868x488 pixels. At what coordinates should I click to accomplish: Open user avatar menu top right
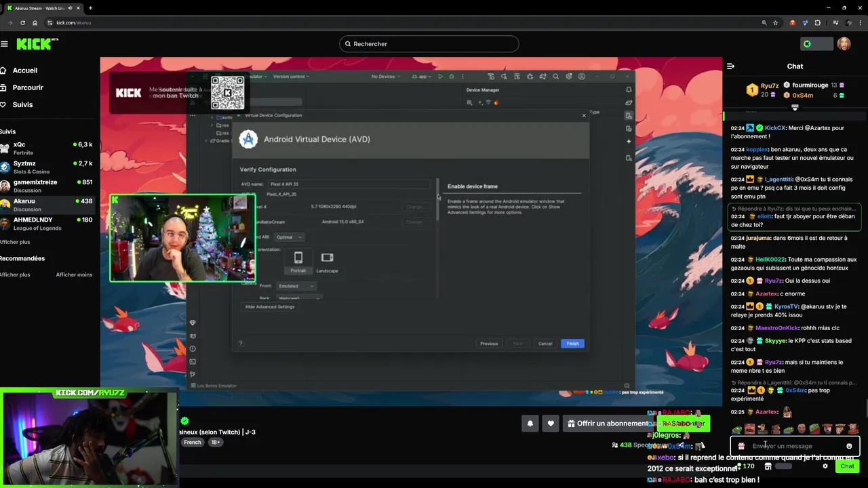[844, 44]
